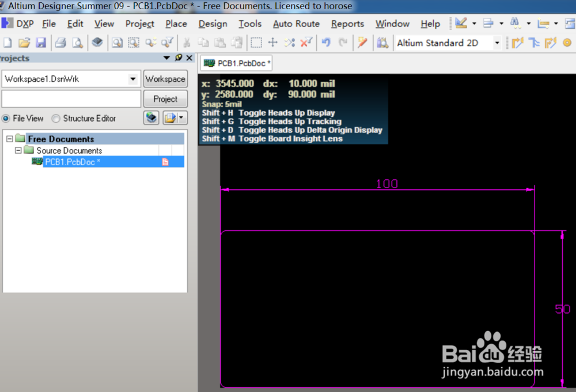576x392 pixels.
Task: Start interactive differential pair routing
Action: [534, 43]
